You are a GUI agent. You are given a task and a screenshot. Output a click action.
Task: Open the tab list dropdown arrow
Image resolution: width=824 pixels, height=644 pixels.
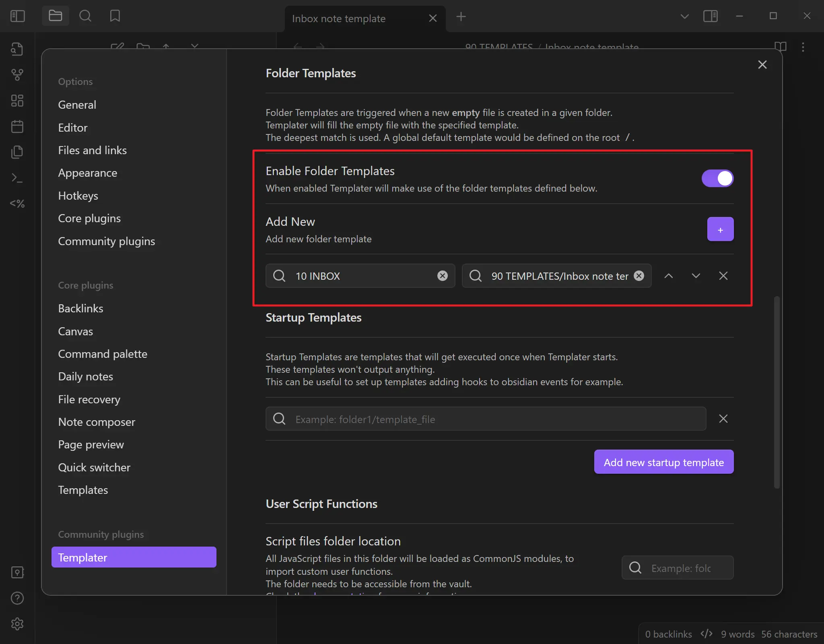684,17
